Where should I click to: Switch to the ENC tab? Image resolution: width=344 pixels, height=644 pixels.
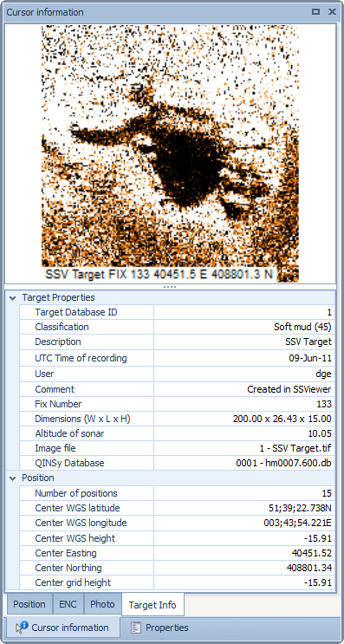point(68,604)
